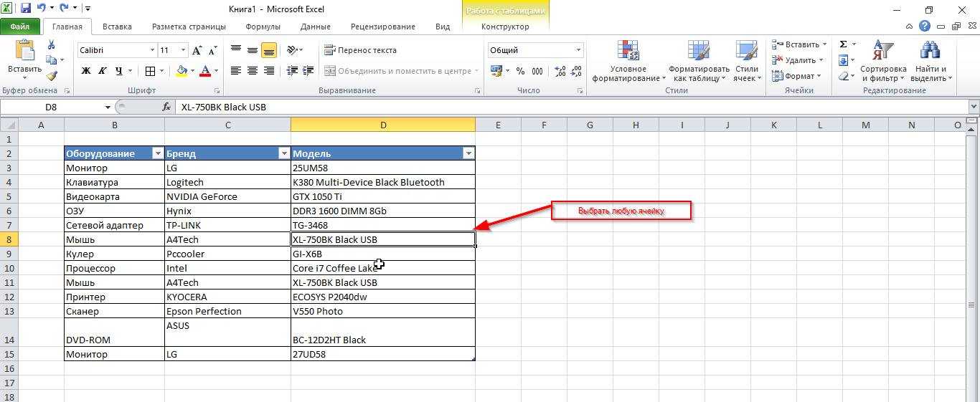Screen dimensions: 980x402
Task: Apply accounting number format icon
Action: click(x=496, y=71)
